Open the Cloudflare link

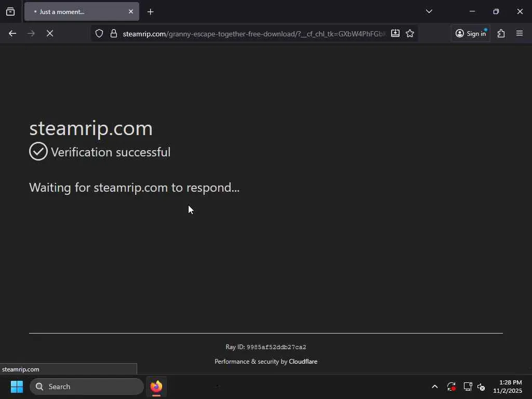[303, 362]
